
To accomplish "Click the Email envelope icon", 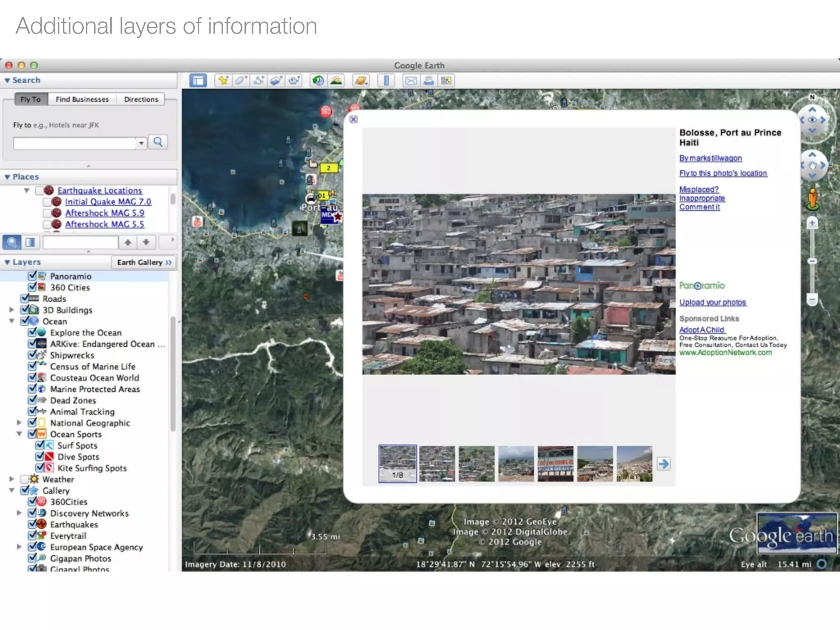I will pyautogui.click(x=411, y=80).
